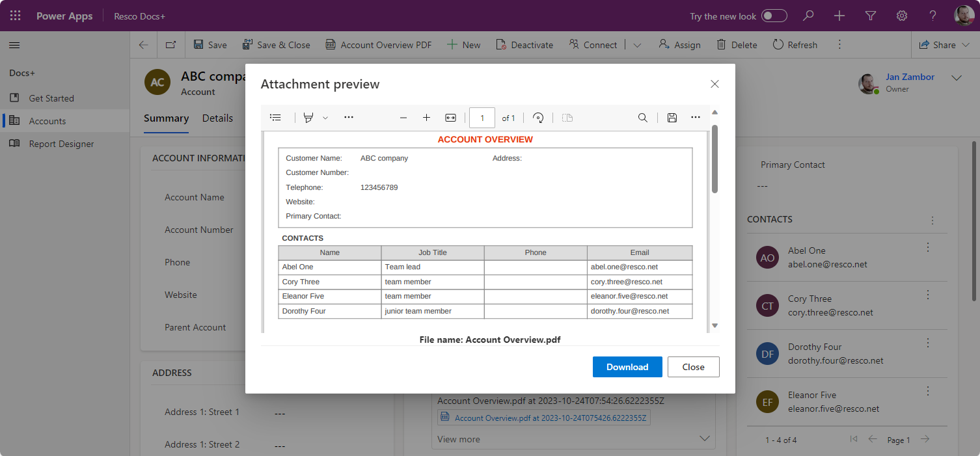The image size is (980, 456).
Task: Click the PDF page view icon
Action: click(567, 118)
